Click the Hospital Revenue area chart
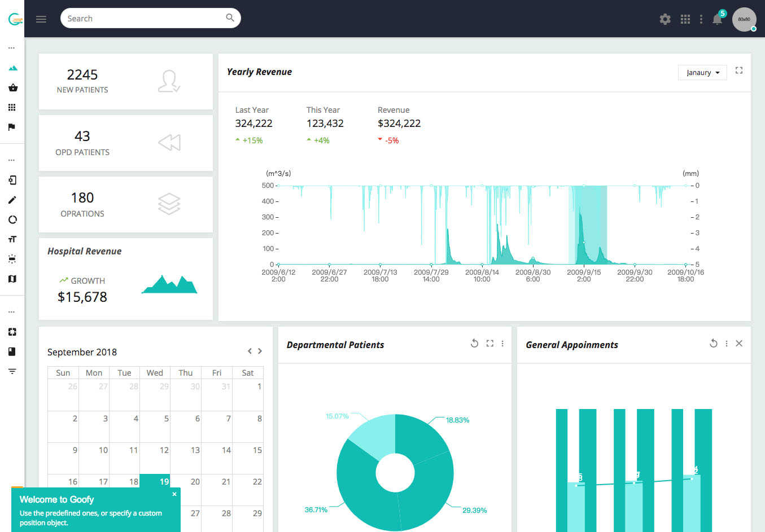Image resolution: width=765 pixels, height=532 pixels. click(169, 284)
